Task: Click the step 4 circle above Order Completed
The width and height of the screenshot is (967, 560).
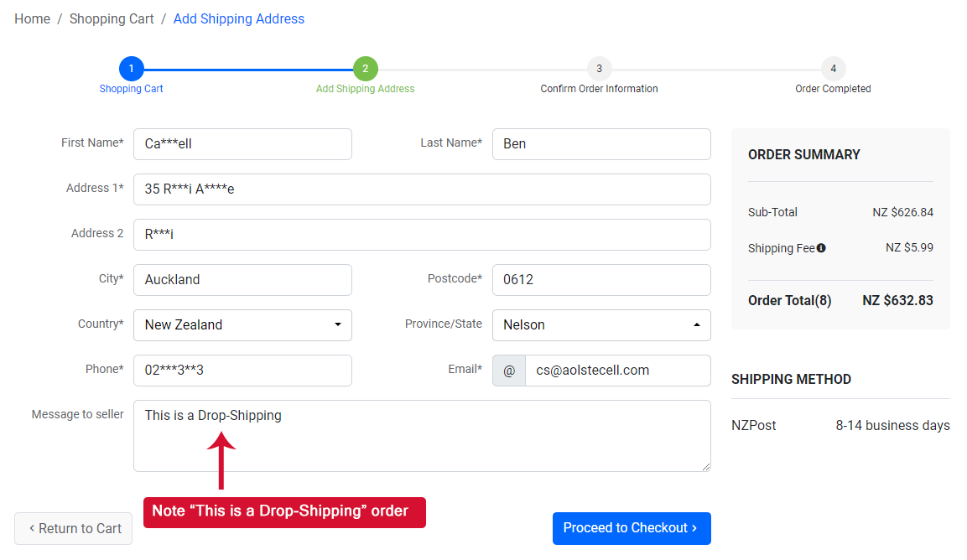Action: click(x=833, y=69)
